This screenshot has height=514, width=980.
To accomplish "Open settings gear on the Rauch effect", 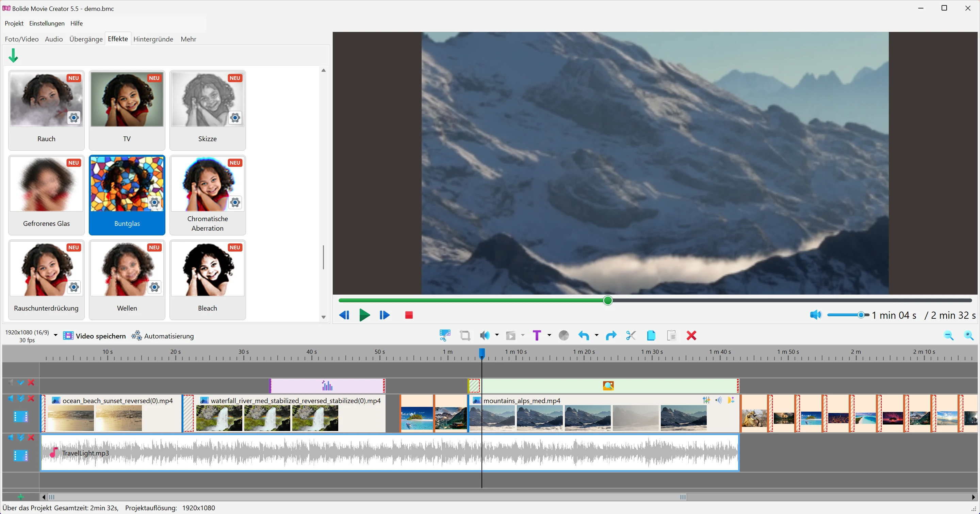I will point(74,118).
